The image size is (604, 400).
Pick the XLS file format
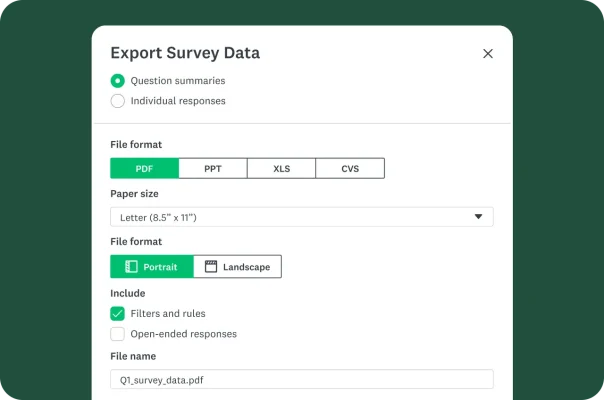click(x=282, y=168)
